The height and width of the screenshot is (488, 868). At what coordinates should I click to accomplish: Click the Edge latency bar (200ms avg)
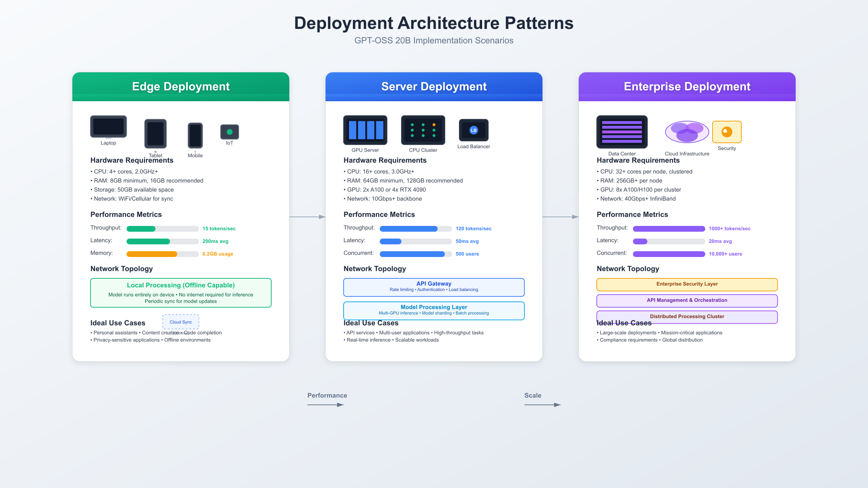[163, 241]
